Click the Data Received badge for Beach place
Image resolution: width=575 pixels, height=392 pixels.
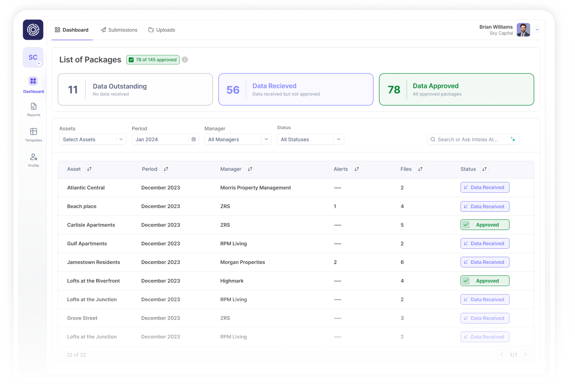point(485,206)
